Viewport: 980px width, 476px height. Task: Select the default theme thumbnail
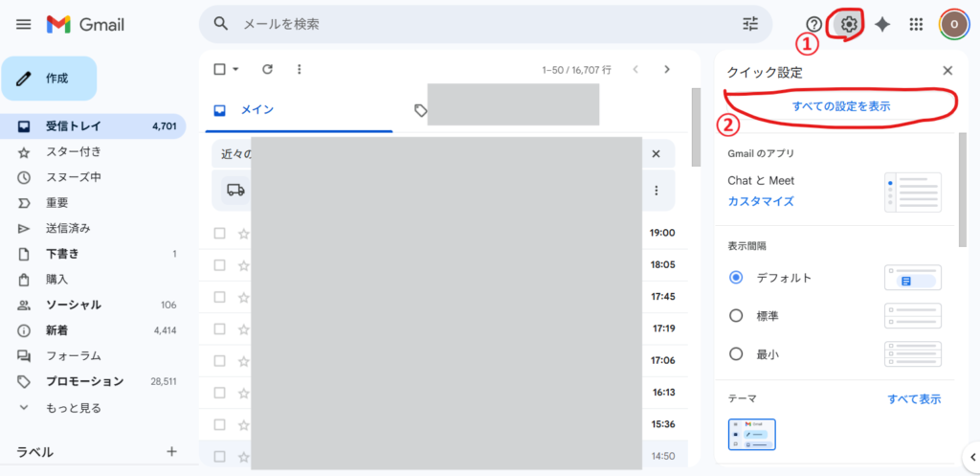tap(751, 434)
